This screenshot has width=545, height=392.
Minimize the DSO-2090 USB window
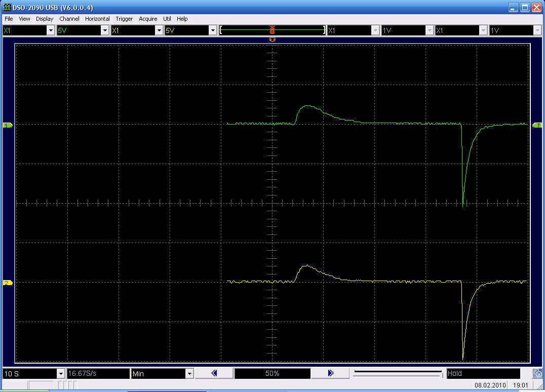point(513,8)
